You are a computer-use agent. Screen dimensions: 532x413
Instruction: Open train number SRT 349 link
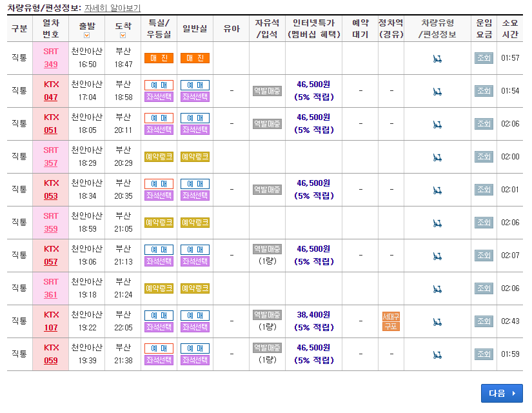[x=50, y=64]
